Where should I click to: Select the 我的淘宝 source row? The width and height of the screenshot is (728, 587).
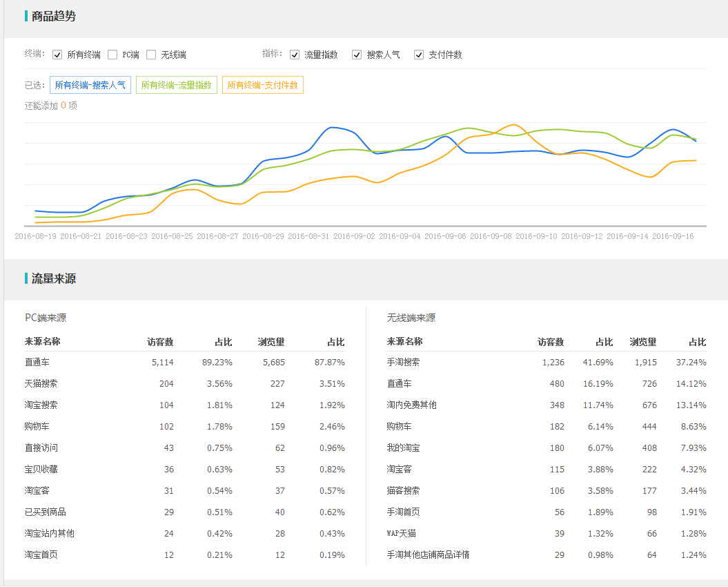(x=547, y=448)
